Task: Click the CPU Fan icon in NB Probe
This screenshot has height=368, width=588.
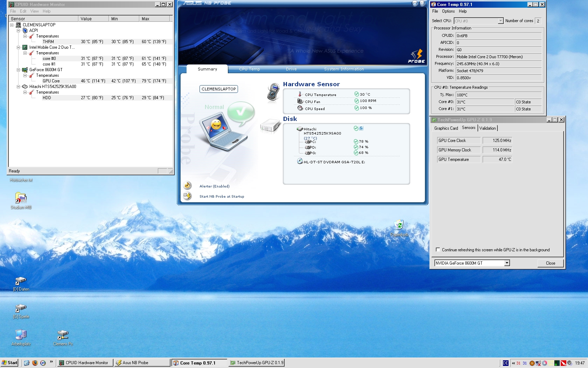Action: pyautogui.click(x=300, y=101)
